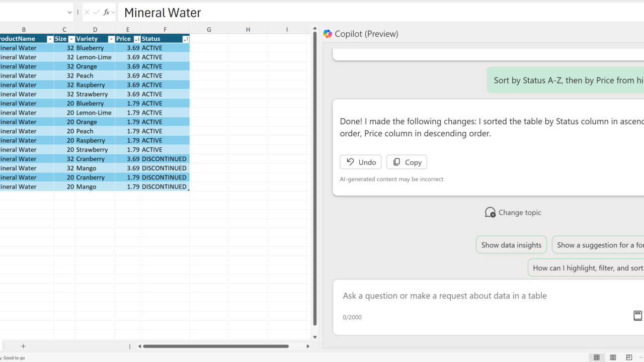Click the Change topic button
Viewport: 644px width, 362px height.
coord(513,213)
